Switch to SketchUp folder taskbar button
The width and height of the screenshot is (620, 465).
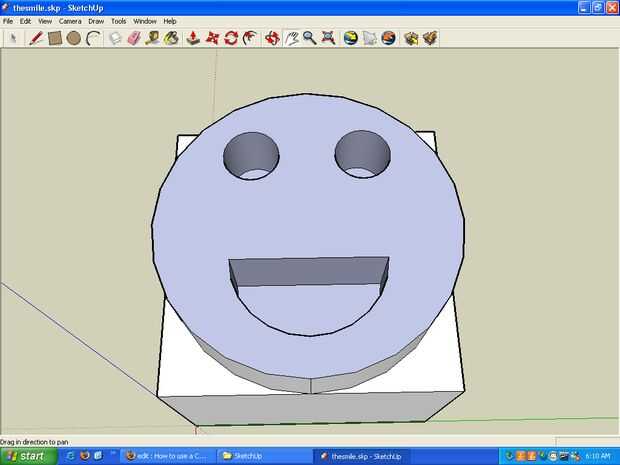[x=264, y=456]
